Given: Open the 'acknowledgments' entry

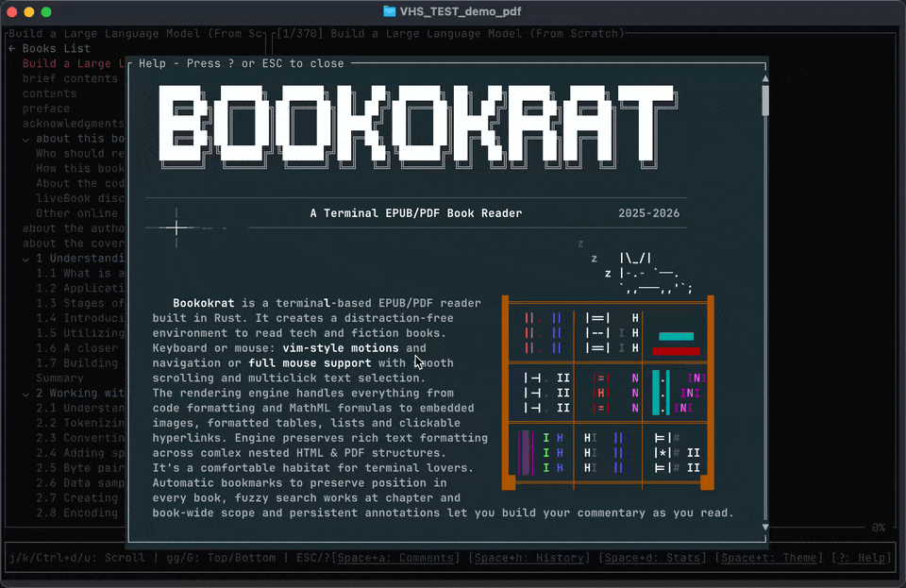Looking at the screenshot, I should 74,124.
